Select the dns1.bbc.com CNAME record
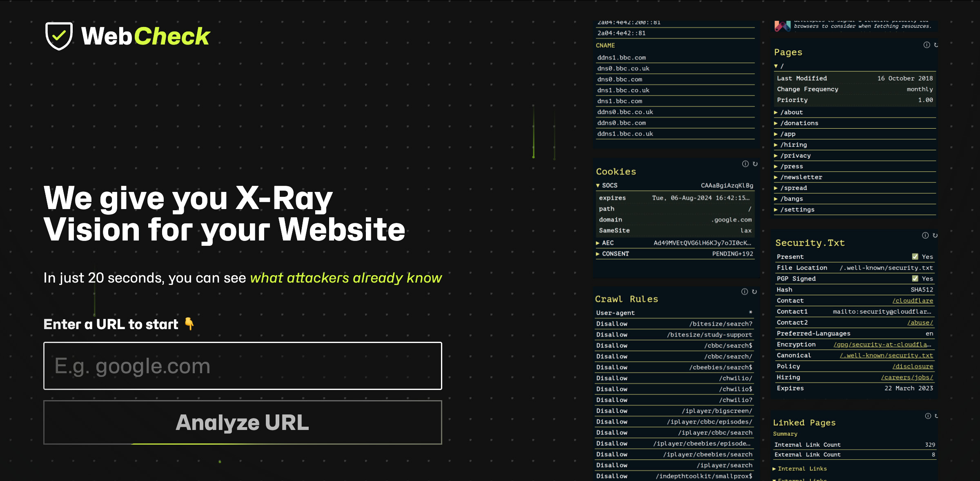980x481 pixels. pyautogui.click(x=675, y=101)
